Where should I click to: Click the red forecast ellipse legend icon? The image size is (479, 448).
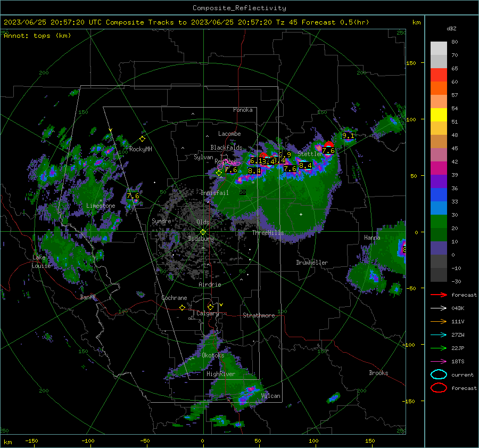click(x=439, y=388)
